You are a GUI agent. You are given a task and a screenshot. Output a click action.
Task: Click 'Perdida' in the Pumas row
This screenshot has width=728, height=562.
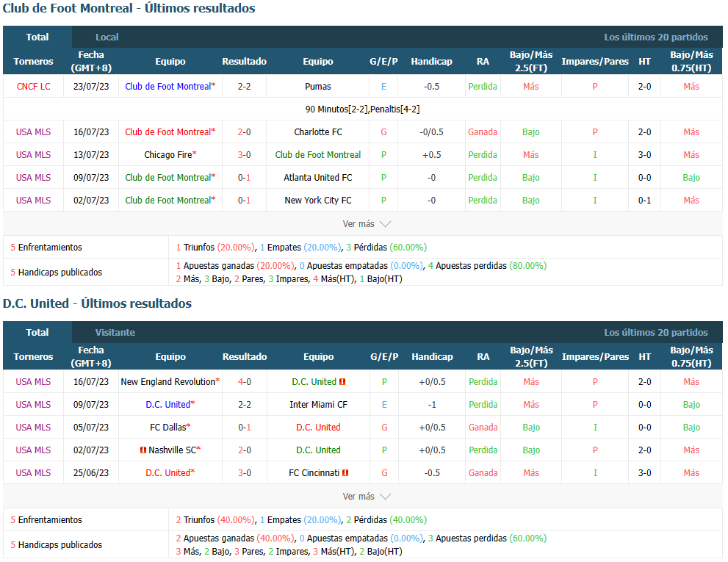pos(483,87)
